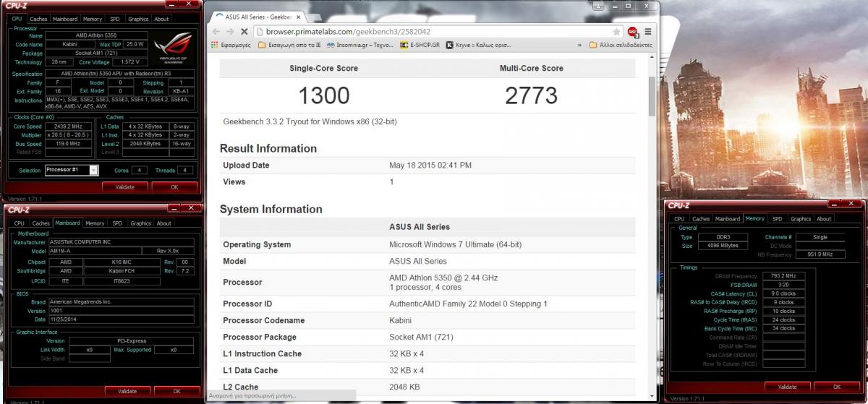Viewport: 868px width, 404px height.
Task: Go back in the Chrome browser
Action: 215,32
